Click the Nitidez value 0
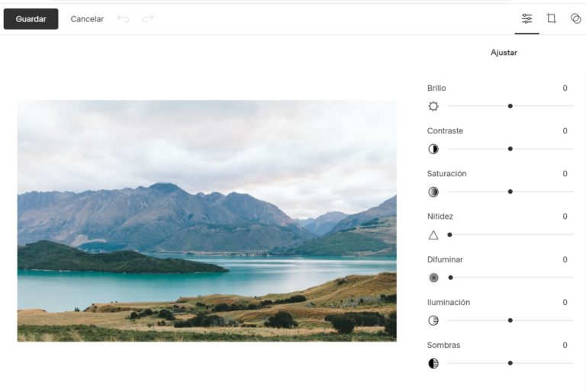 point(565,217)
